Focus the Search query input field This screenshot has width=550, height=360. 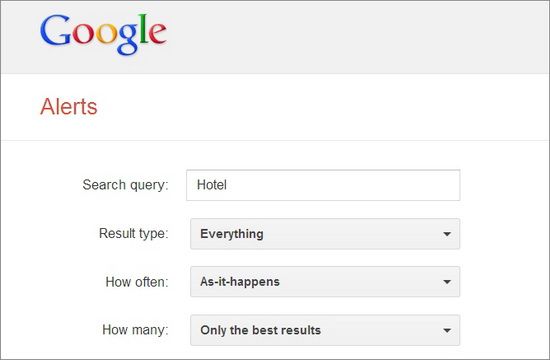pos(323,185)
